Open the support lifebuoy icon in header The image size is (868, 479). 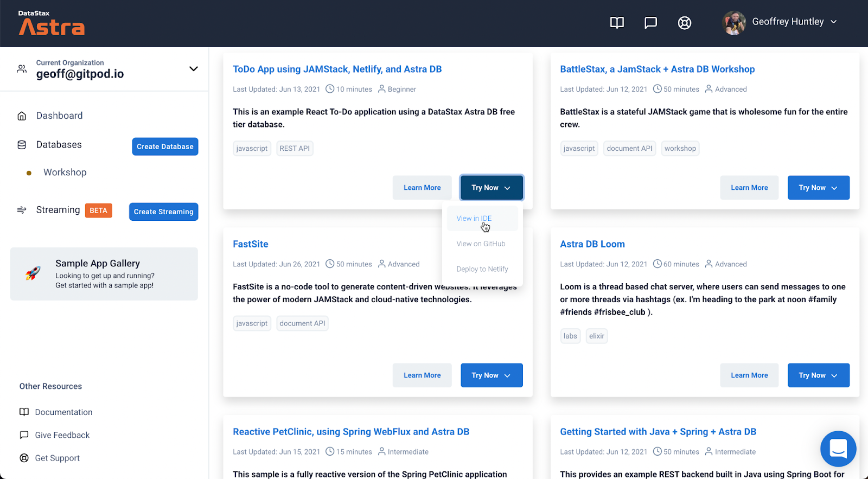click(685, 23)
